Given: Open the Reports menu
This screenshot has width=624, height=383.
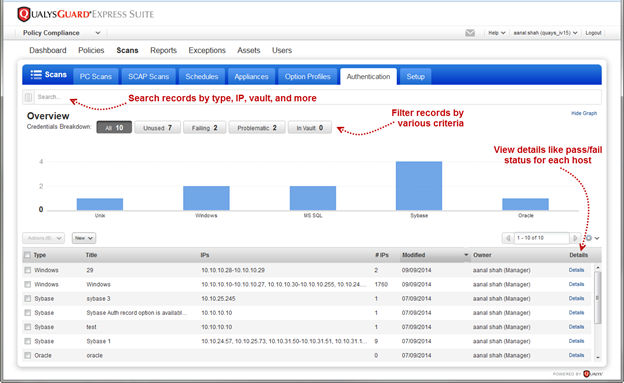Looking at the screenshot, I should pyautogui.click(x=163, y=51).
